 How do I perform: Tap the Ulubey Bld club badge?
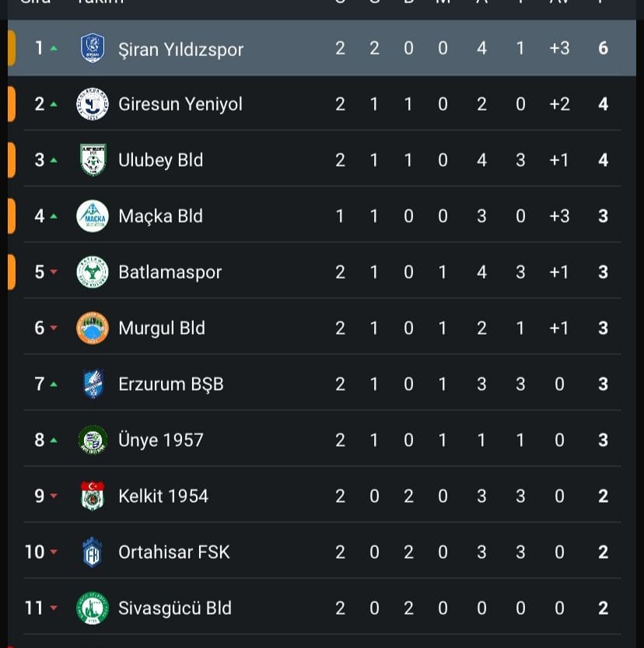point(93,160)
